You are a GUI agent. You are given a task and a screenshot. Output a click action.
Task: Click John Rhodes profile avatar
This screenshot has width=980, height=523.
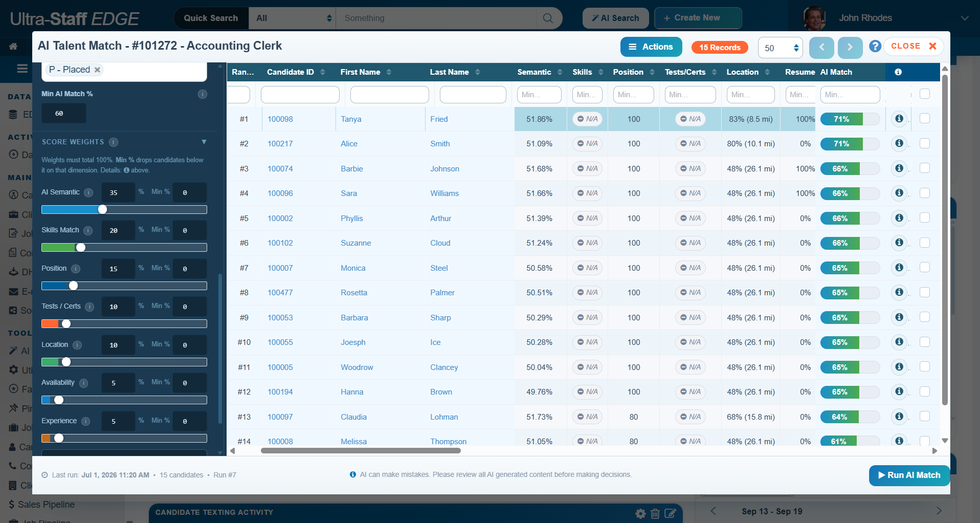814,18
